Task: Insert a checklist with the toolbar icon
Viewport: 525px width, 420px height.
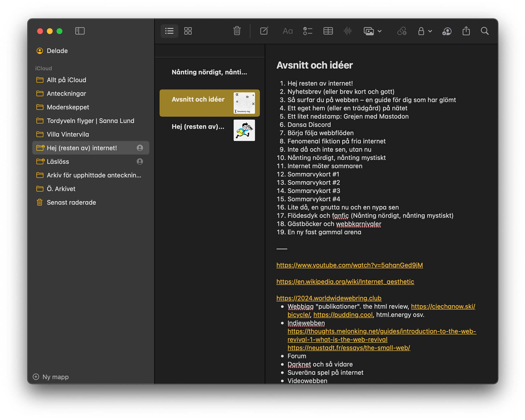Action: (308, 31)
